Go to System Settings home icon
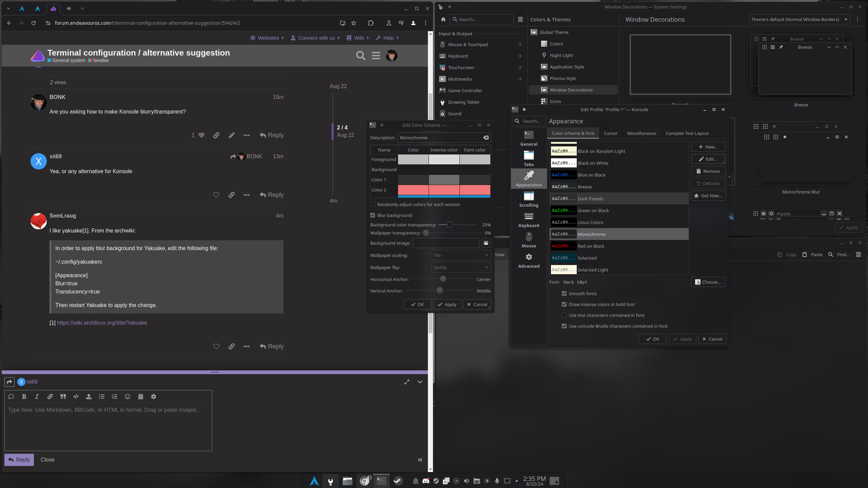 pos(443,19)
